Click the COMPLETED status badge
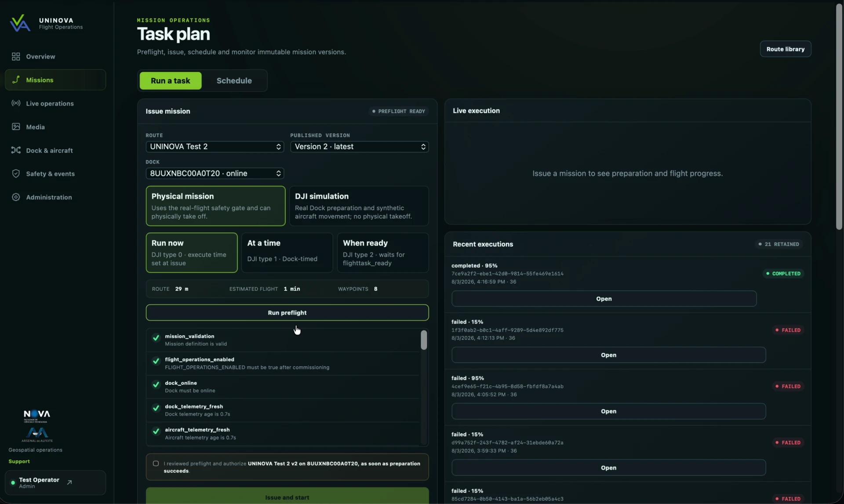The image size is (844, 504). tap(783, 274)
